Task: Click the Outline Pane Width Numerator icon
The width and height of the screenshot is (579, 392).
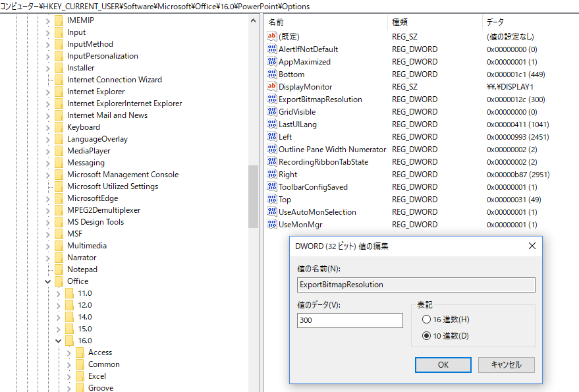Action: (x=272, y=150)
